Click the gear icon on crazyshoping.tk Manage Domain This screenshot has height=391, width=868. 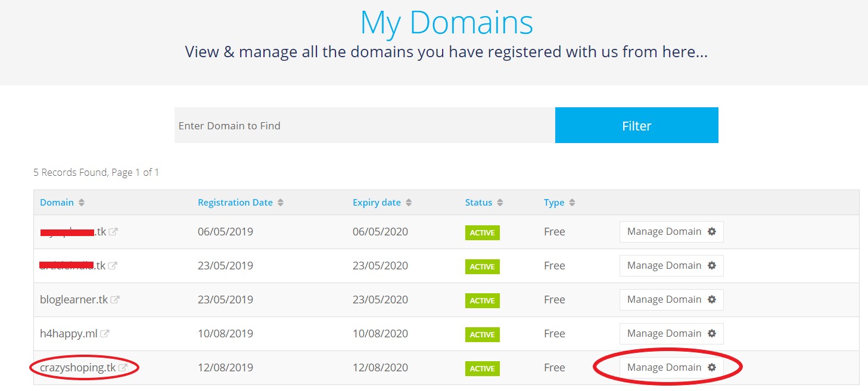[711, 367]
